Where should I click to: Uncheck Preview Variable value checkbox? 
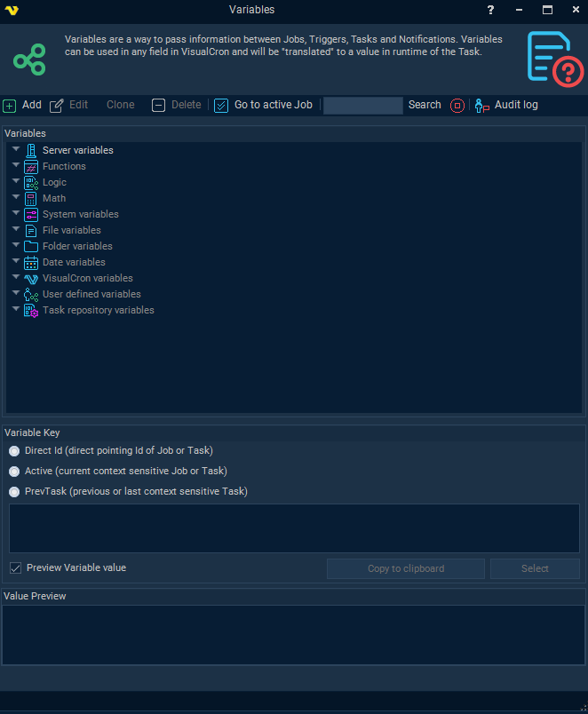(15, 567)
